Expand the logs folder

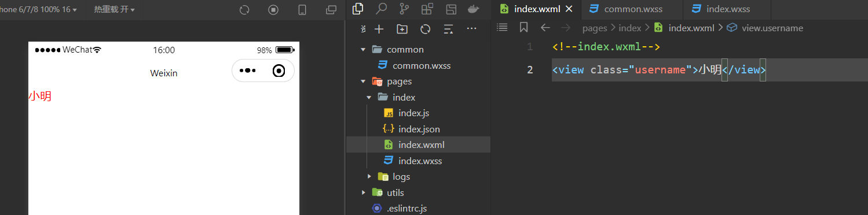(x=369, y=176)
